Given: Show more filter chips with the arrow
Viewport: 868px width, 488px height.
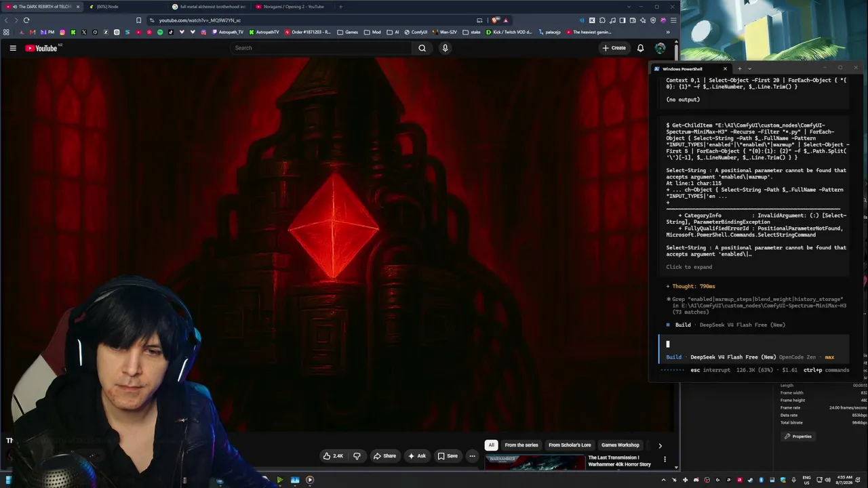Looking at the screenshot, I should 660,445.
